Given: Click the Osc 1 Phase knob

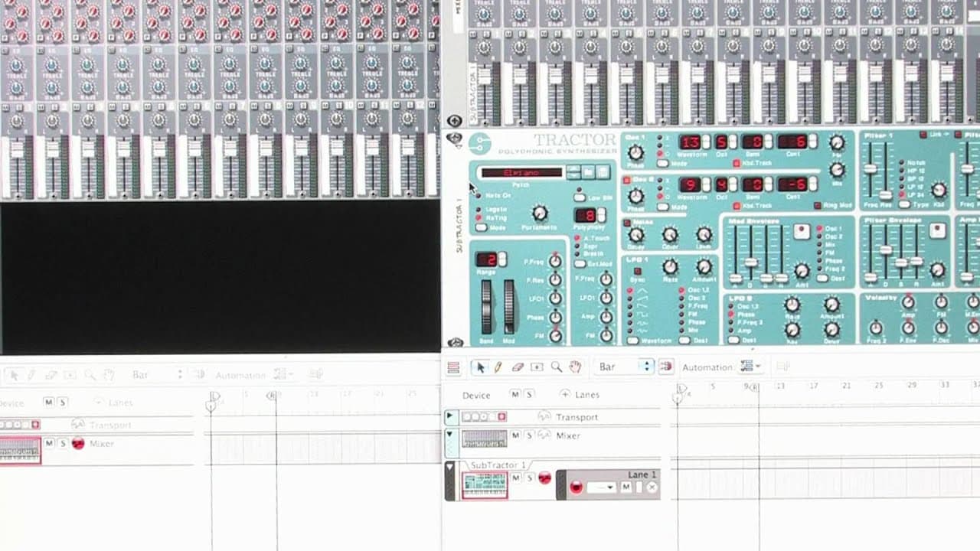Looking at the screenshot, I should click(x=635, y=152).
